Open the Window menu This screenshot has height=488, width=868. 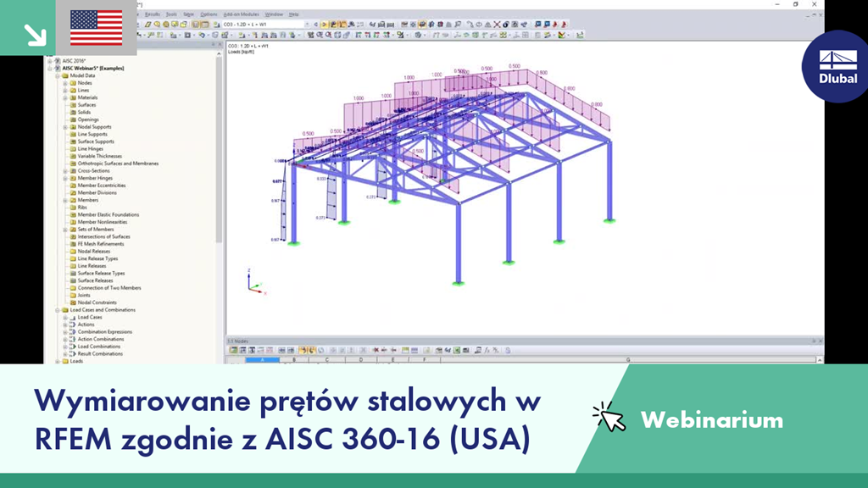click(x=274, y=14)
